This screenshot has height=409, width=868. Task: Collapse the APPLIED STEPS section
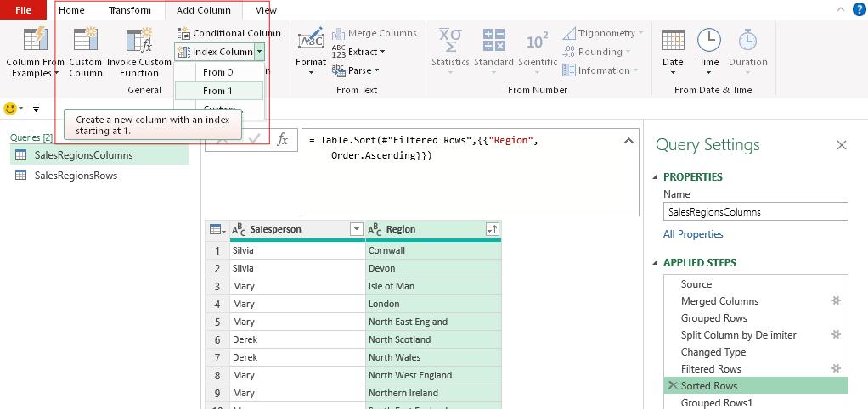656,262
